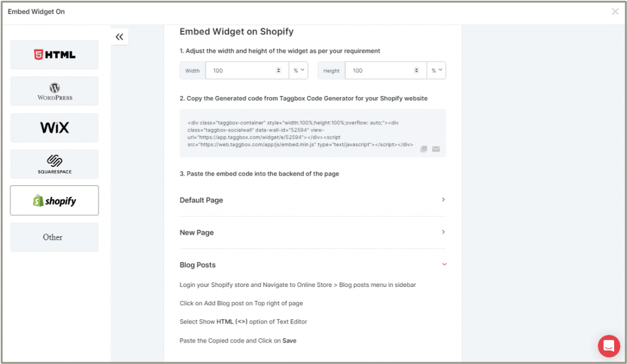This screenshot has height=364, width=627.
Task: Choose the Wix platform icon
Action: [54, 127]
